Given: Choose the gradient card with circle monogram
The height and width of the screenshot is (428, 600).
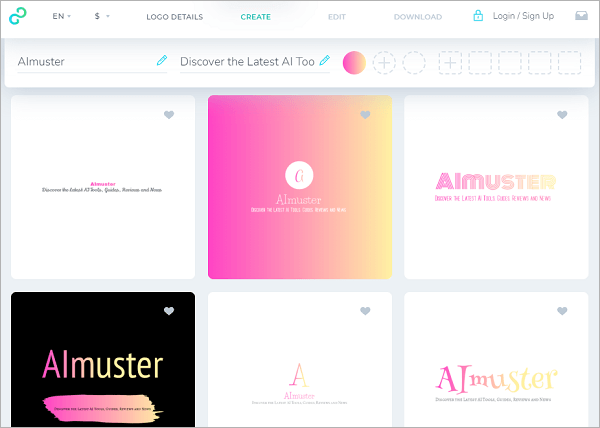Looking at the screenshot, I should pyautogui.click(x=300, y=187).
